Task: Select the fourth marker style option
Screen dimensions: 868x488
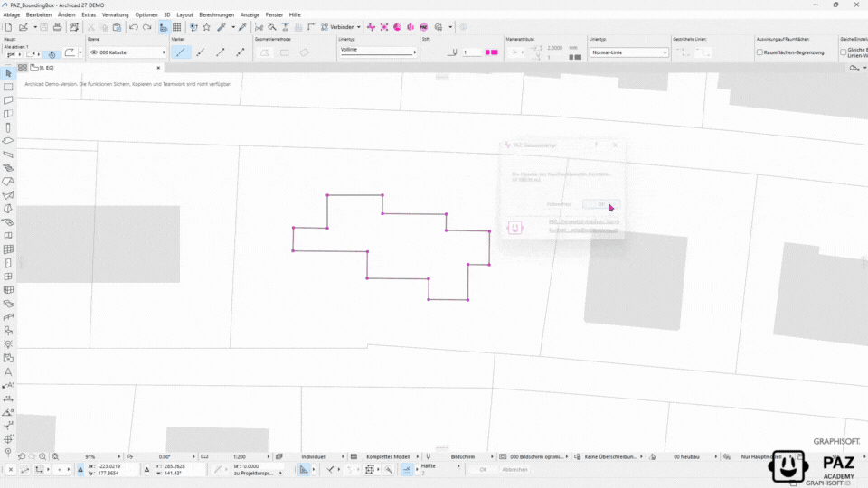Action: point(241,52)
